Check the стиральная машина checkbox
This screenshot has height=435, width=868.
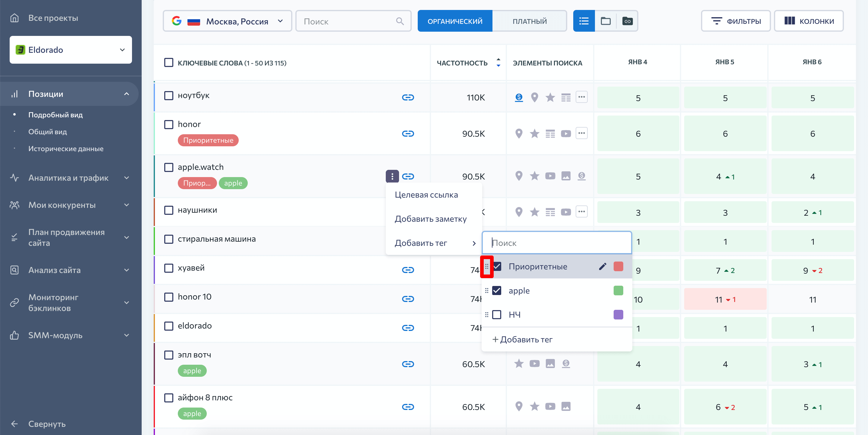click(168, 239)
